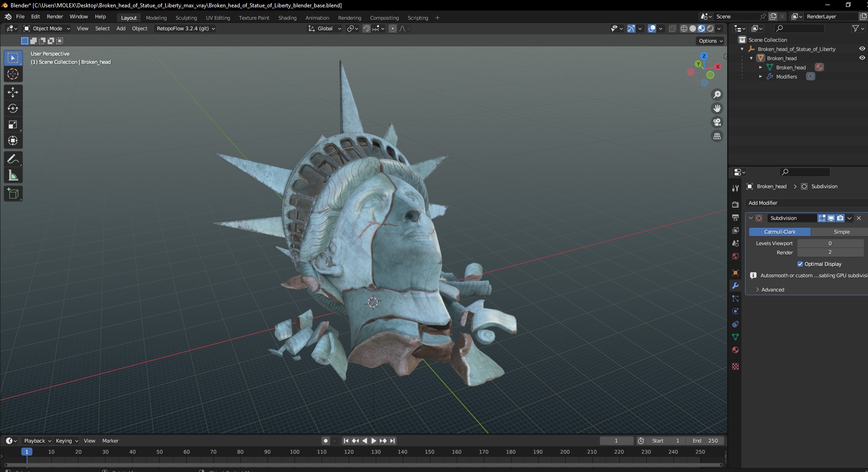Image resolution: width=868 pixels, height=472 pixels.
Task: Toggle viewport gizmos display
Action: (x=631, y=28)
